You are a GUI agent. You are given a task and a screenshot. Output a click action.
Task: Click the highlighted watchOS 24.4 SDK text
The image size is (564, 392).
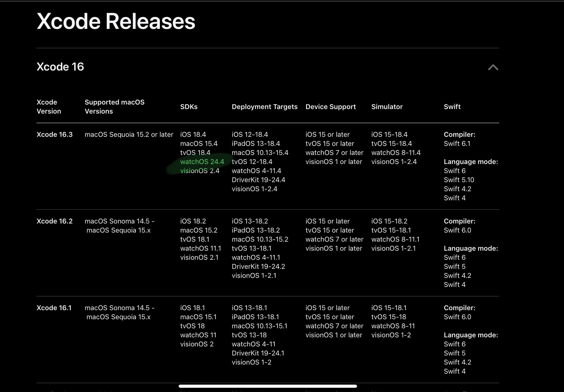(x=202, y=162)
